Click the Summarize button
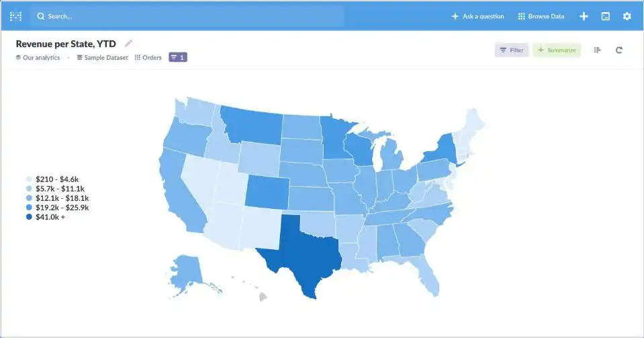The image size is (644, 338). click(x=557, y=50)
